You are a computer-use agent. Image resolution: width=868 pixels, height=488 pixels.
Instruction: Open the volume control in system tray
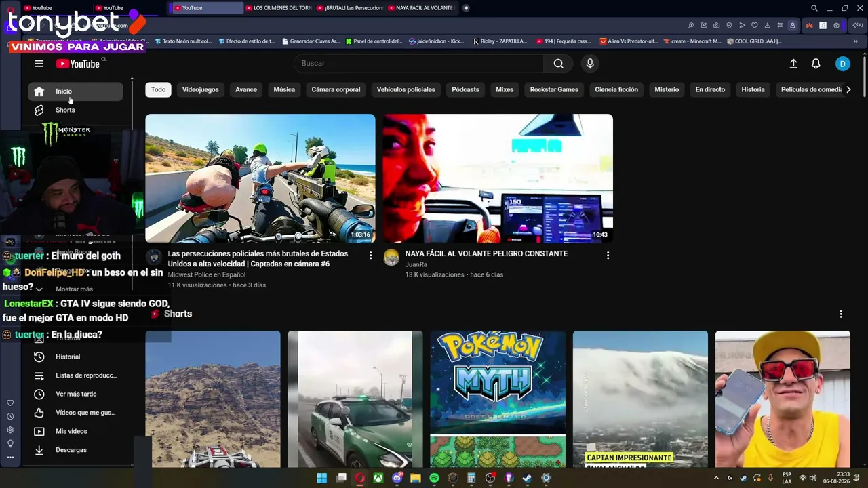813,478
